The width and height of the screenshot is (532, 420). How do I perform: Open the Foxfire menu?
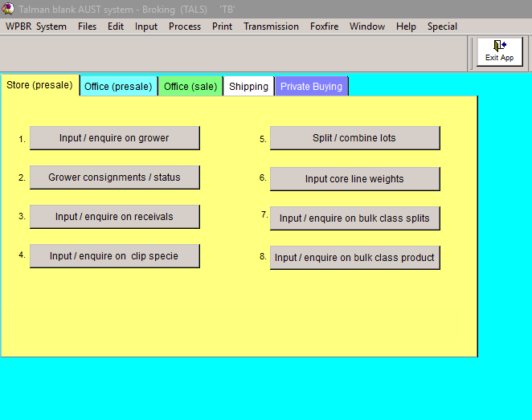tap(324, 27)
